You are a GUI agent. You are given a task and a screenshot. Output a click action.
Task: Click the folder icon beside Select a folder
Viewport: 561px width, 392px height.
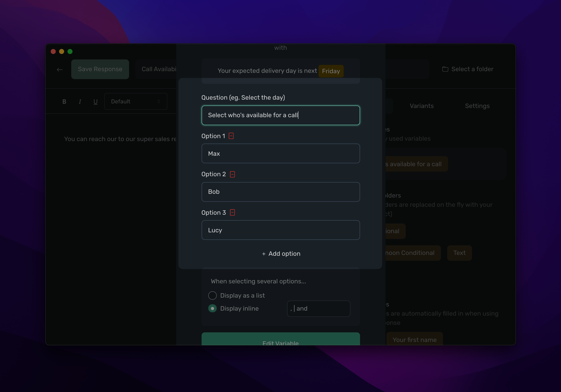click(x=445, y=69)
